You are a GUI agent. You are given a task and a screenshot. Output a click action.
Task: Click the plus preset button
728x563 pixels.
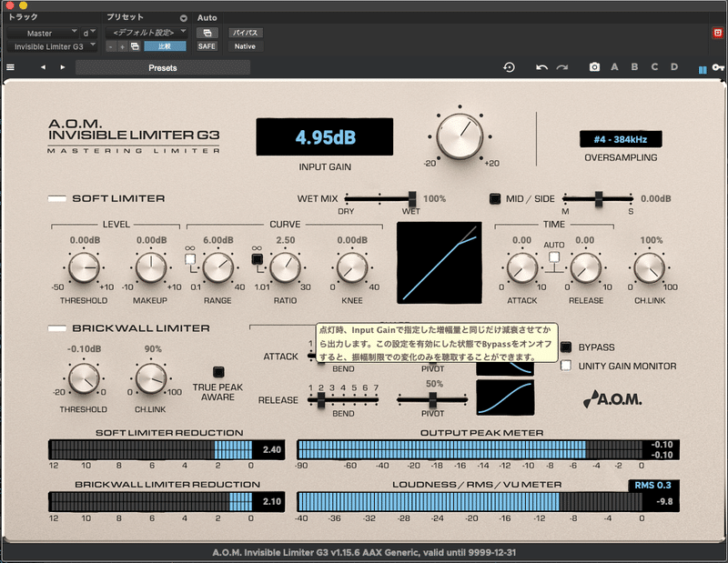(x=122, y=46)
